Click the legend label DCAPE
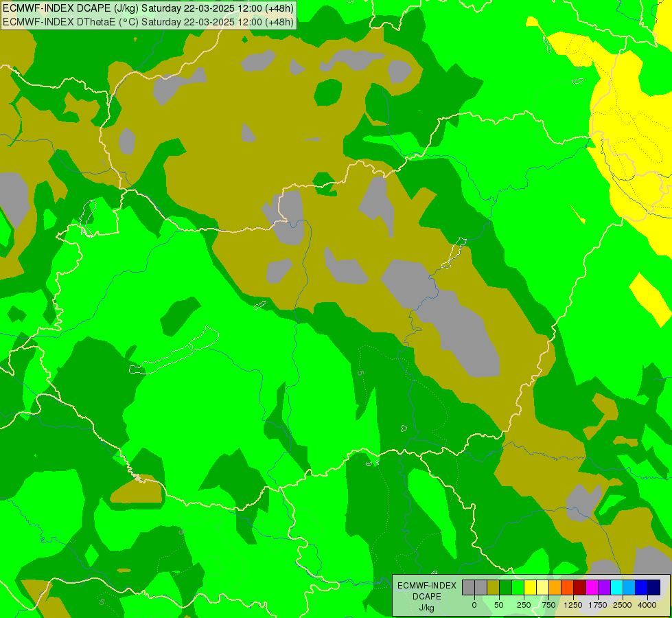The height and width of the screenshot is (618, 672). [x=427, y=597]
